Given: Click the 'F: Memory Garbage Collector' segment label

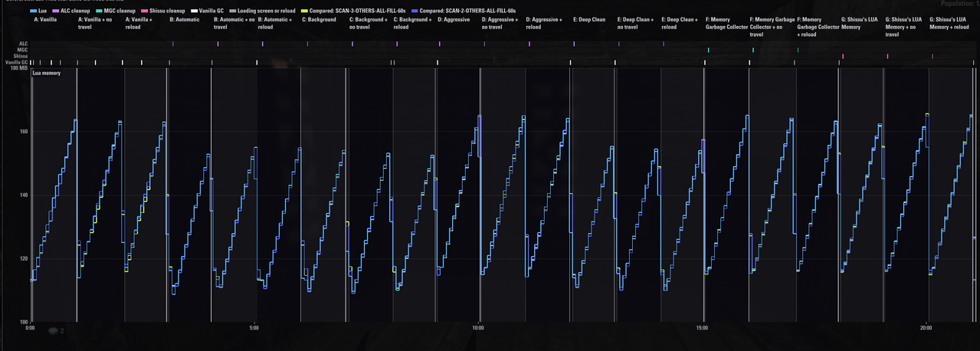Looking at the screenshot, I should coord(727,23).
